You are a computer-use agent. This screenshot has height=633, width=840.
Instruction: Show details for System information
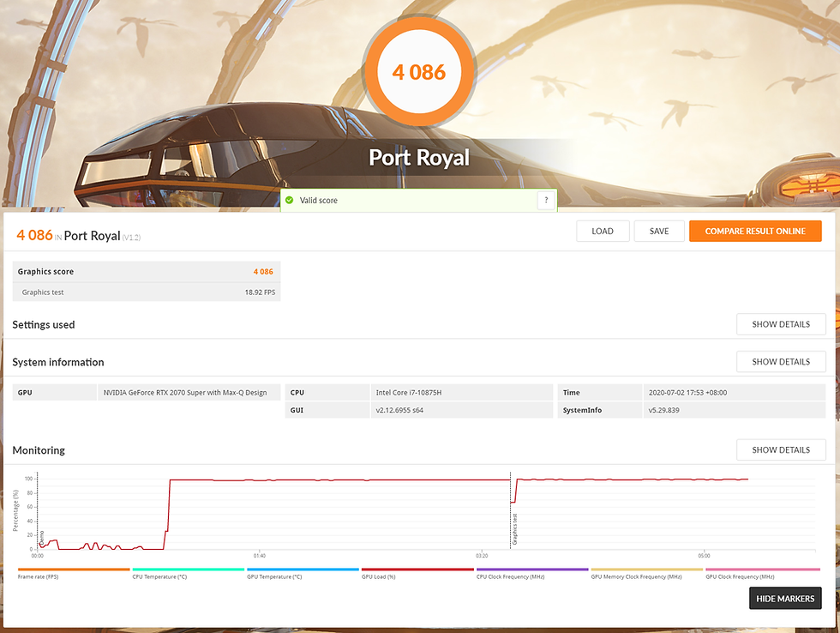[781, 362]
